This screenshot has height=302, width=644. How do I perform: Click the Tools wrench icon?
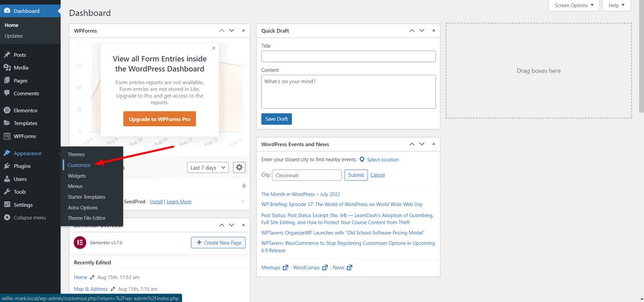[x=6, y=192]
